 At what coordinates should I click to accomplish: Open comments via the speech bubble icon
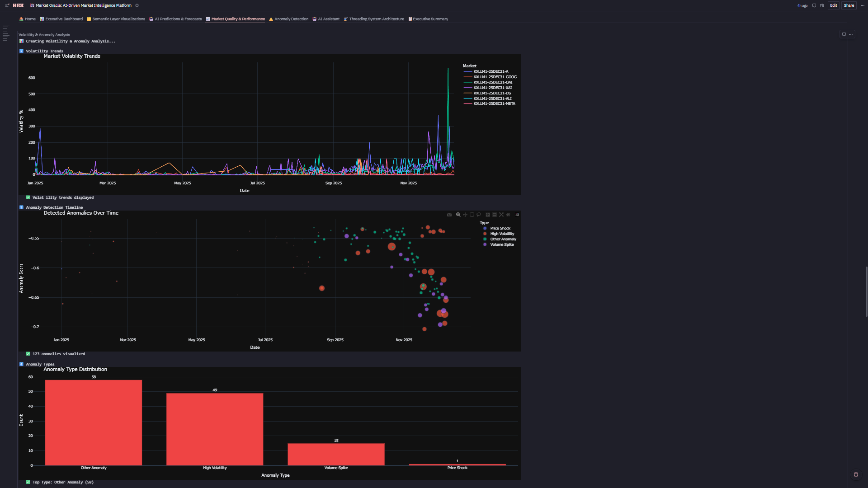(x=813, y=5)
